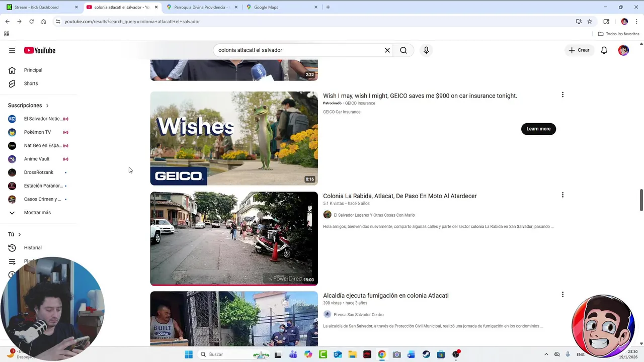Click the Learn more button
644x362 pixels.
click(x=538, y=129)
